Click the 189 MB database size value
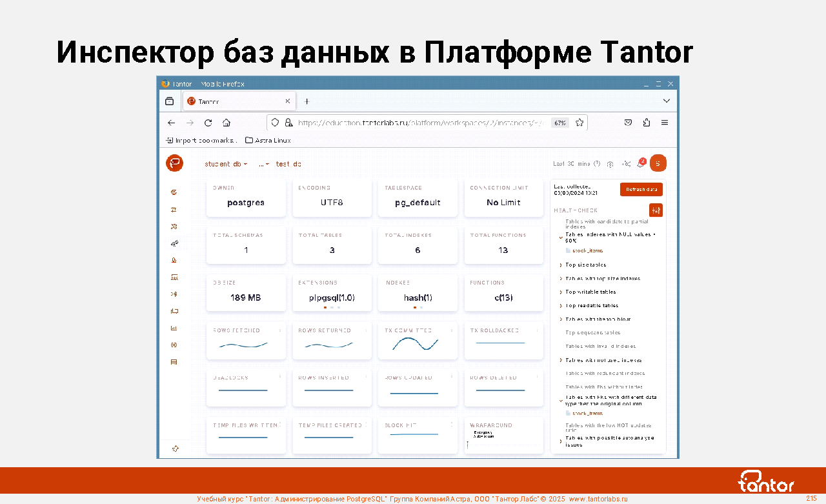Screen dimensions: 826x504 246,298
